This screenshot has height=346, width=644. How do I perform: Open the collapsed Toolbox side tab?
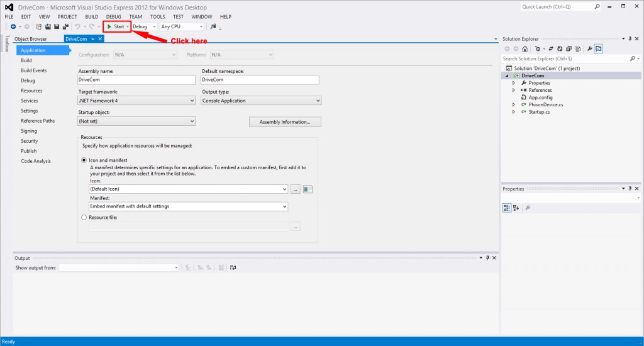pyautogui.click(x=7, y=43)
